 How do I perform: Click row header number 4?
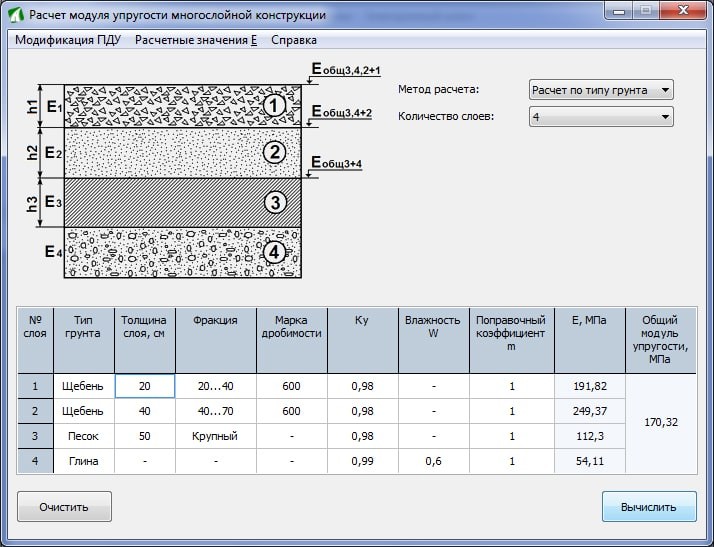pos(35,461)
